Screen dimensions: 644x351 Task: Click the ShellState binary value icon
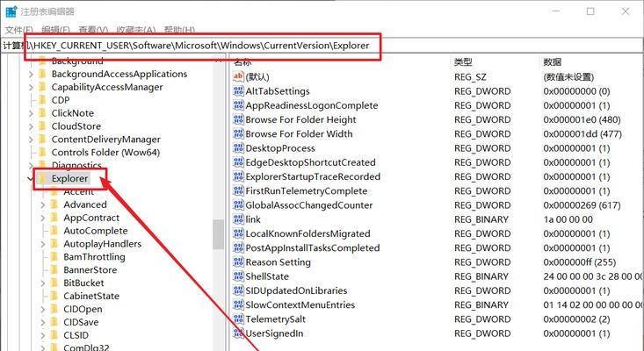tap(238, 276)
